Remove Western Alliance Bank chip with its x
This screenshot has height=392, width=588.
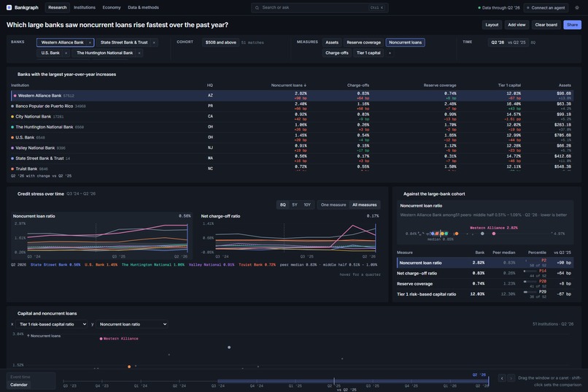tap(90, 42)
